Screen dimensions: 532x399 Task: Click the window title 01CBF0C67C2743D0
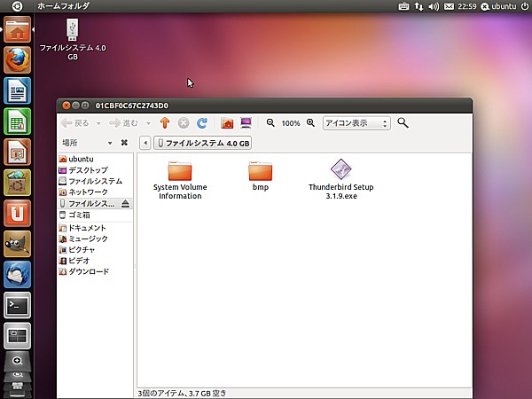pyautogui.click(x=131, y=106)
